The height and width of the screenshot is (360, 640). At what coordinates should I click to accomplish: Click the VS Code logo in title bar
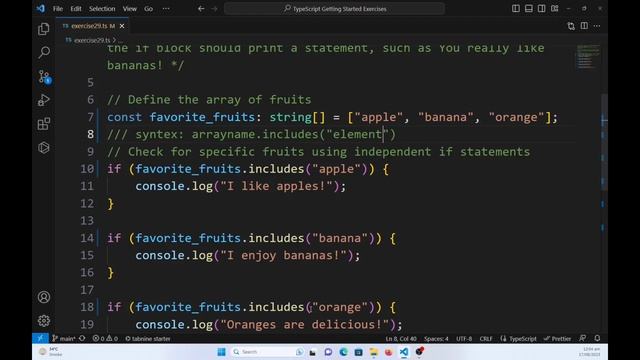40,8
